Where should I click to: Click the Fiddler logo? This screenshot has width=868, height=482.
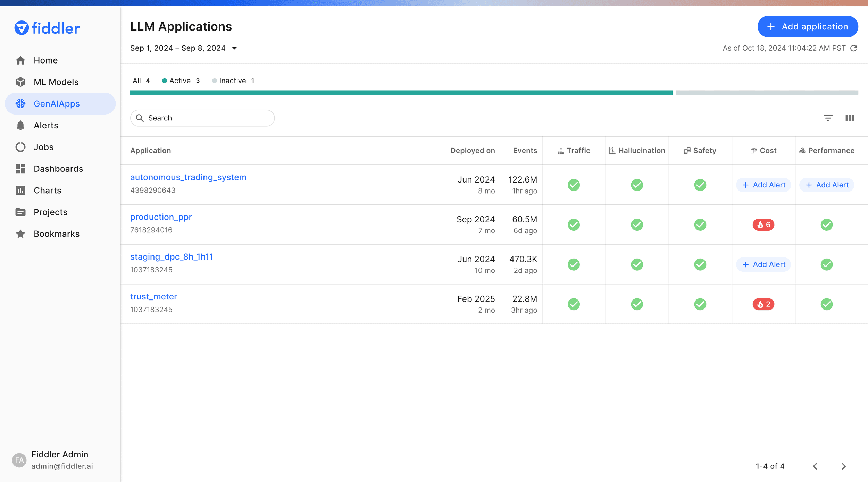[47, 28]
